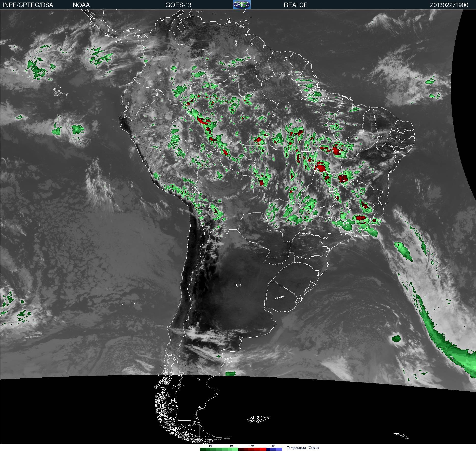The width and height of the screenshot is (476, 451).
Task: Pick the light blue swatch at legend end
Action: [279, 449]
